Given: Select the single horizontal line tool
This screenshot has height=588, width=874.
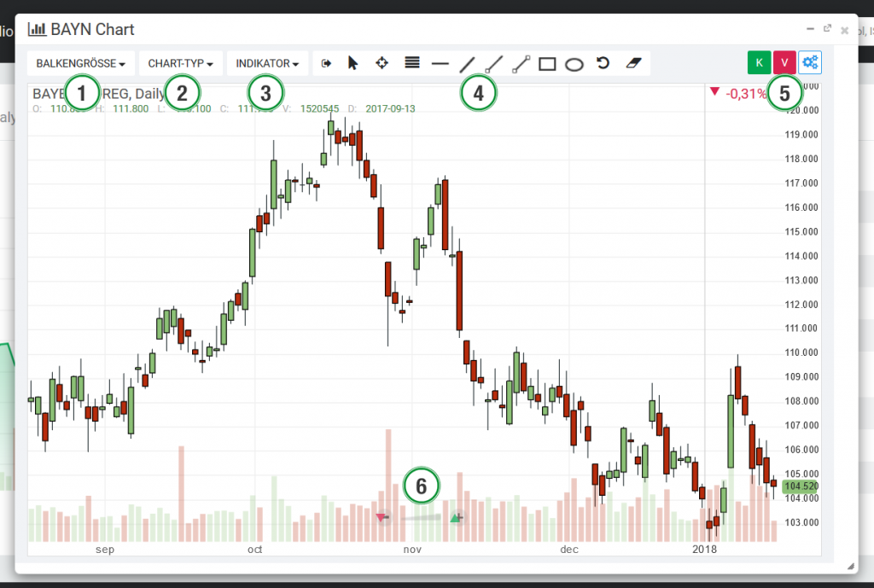Looking at the screenshot, I should coord(440,64).
